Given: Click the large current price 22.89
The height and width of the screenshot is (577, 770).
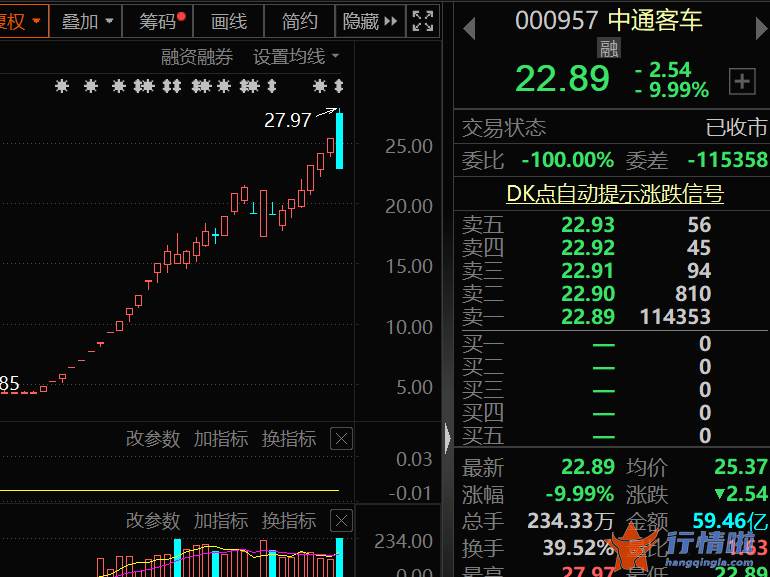Looking at the screenshot, I should pos(562,79).
